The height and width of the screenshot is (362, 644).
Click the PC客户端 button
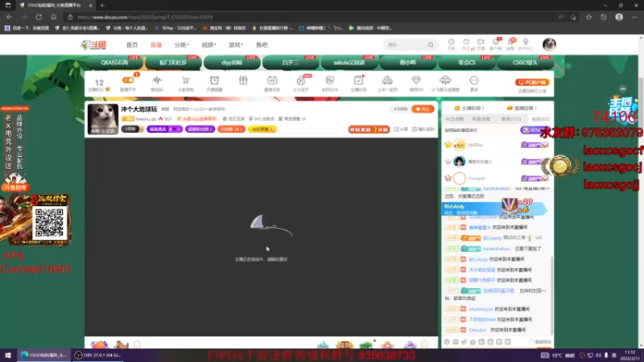[532, 83]
